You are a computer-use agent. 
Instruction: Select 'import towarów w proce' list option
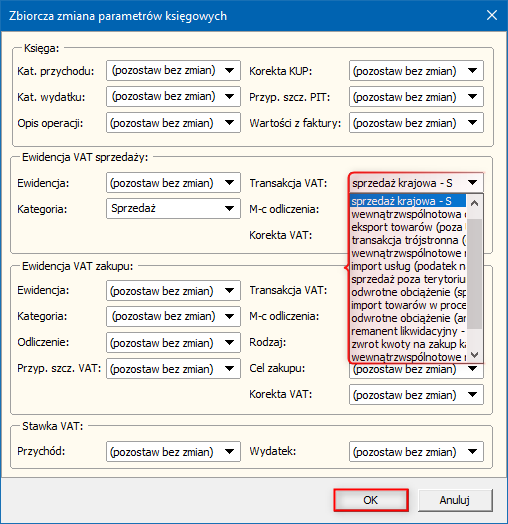(408, 305)
